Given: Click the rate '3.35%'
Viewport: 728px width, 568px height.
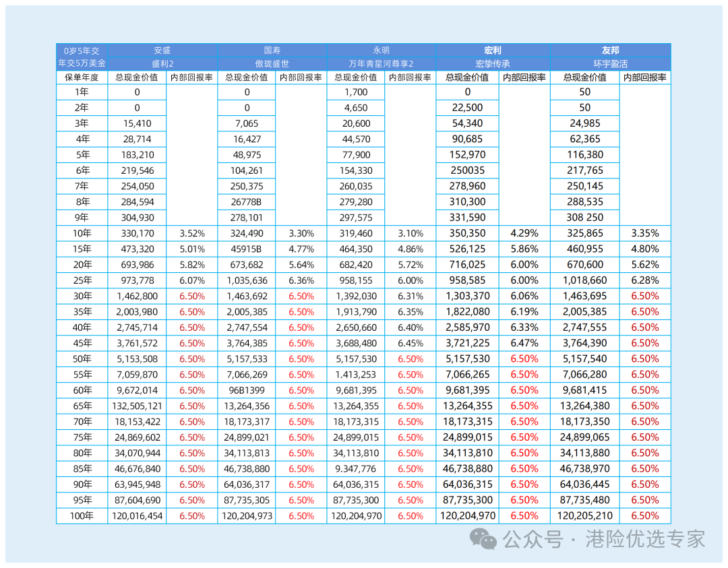Looking at the screenshot, I should point(645,233).
